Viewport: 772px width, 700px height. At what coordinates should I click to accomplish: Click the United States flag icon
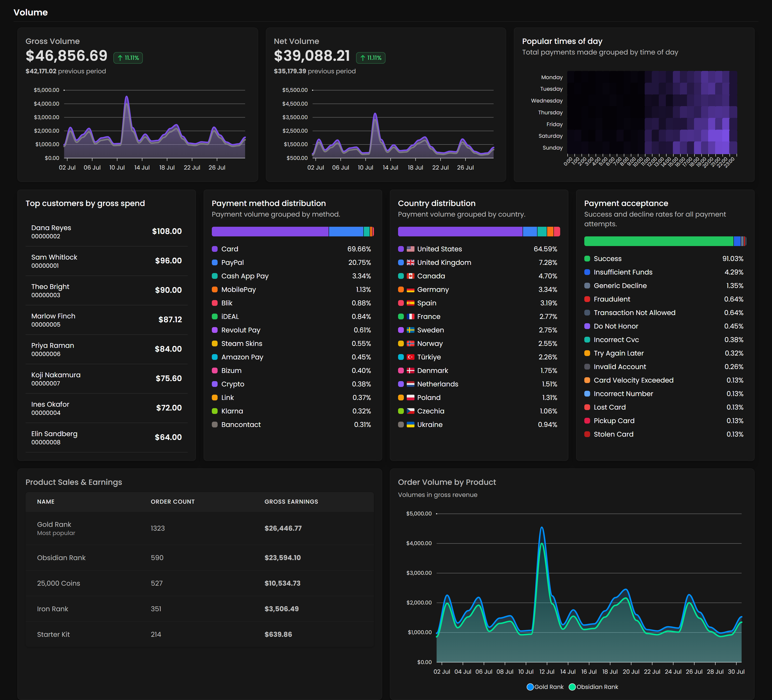click(x=410, y=249)
